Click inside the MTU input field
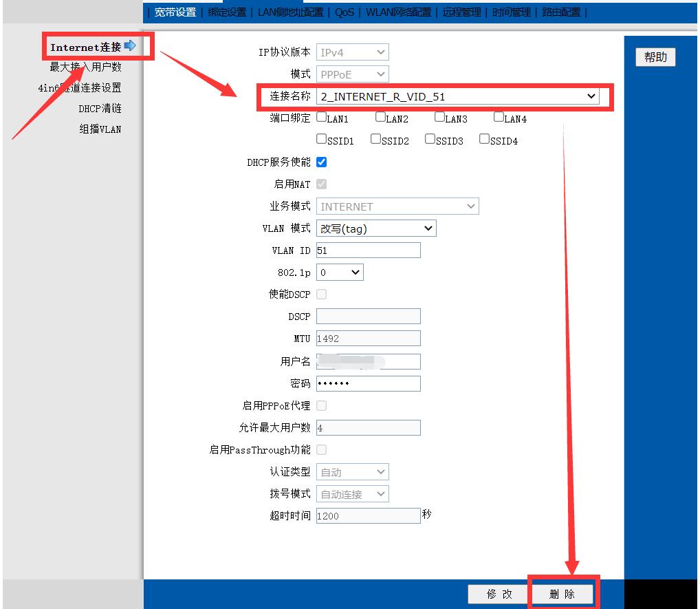 coord(368,338)
